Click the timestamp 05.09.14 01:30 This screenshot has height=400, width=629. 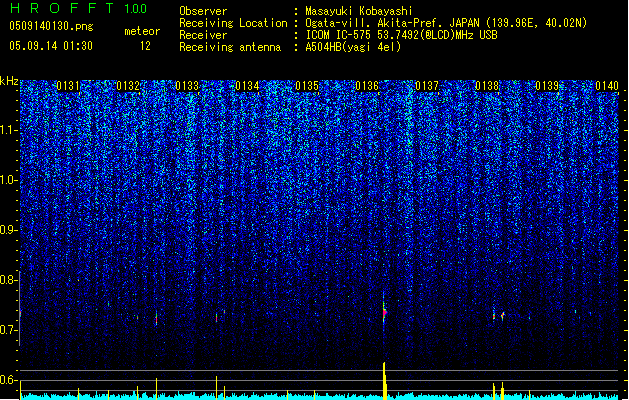tap(51, 46)
